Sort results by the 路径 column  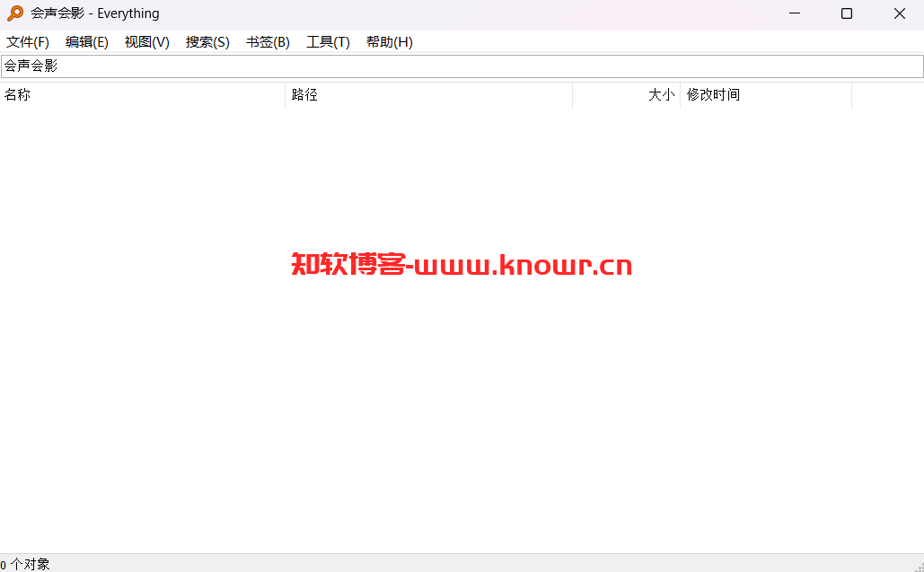(x=429, y=95)
